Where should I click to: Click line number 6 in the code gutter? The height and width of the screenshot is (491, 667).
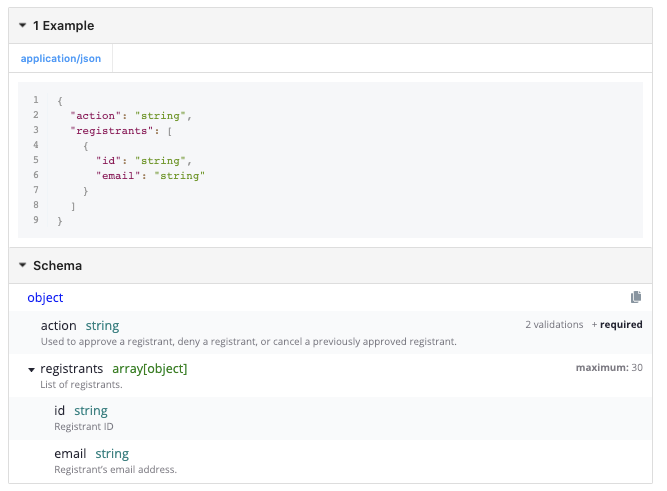pos(36,175)
